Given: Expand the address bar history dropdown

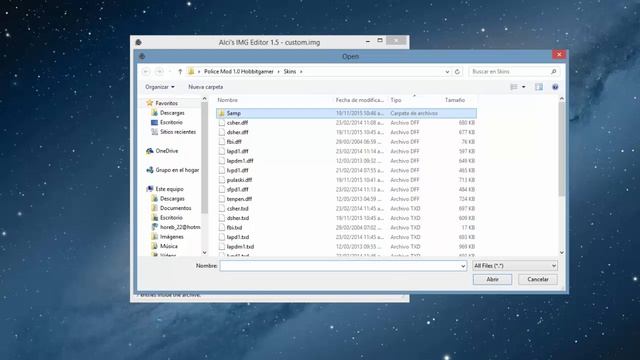Looking at the screenshot, I should tap(447, 71).
